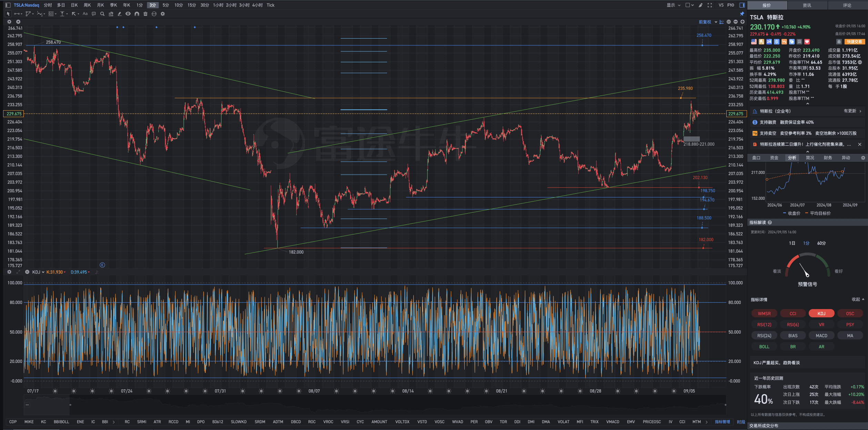
Task: Click the sync drawings icon
Action: pos(154,14)
